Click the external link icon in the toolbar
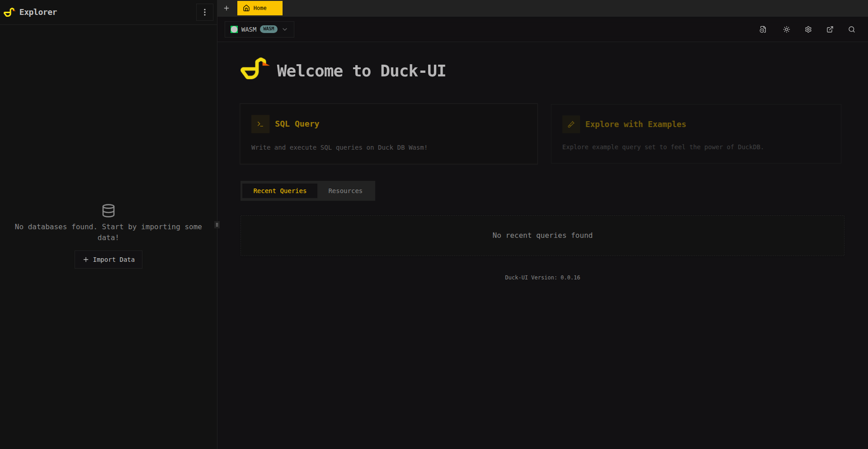 coord(830,29)
